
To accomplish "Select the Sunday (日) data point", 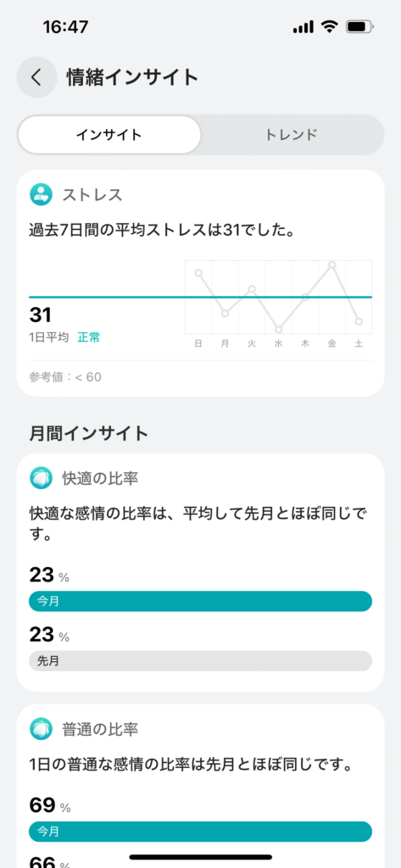I will click(x=198, y=272).
